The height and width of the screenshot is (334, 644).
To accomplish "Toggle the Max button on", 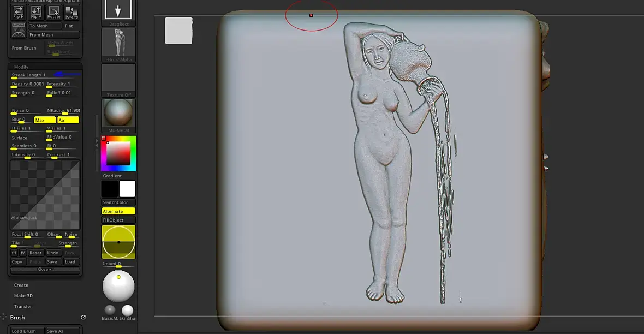I will 44,120.
